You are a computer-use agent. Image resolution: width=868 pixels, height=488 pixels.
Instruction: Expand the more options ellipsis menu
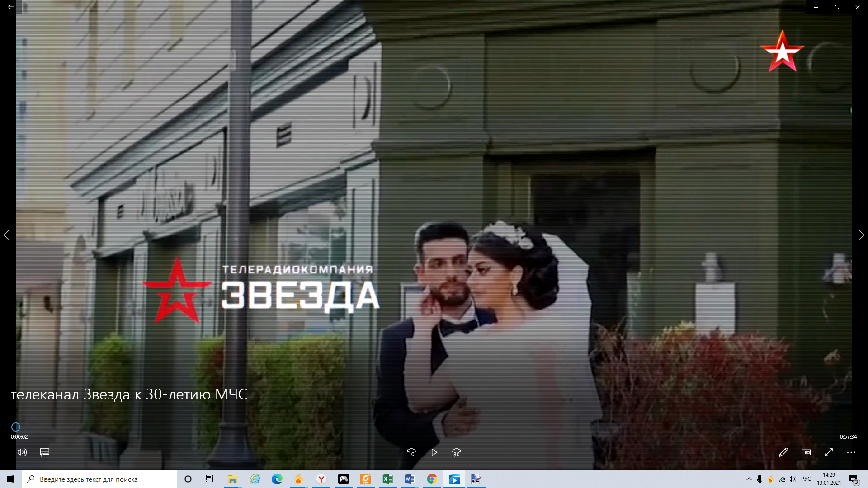[x=851, y=452]
